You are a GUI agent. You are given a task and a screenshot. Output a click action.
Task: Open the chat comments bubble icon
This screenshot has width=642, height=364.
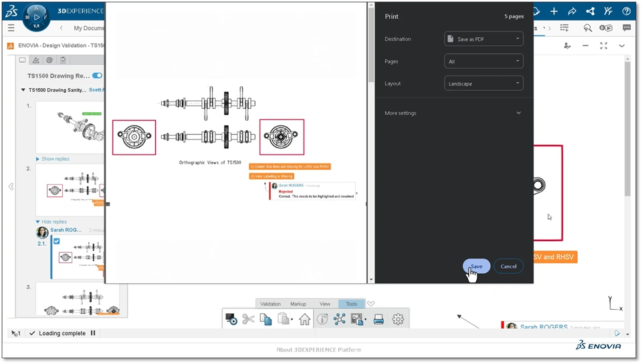click(627, 28)
